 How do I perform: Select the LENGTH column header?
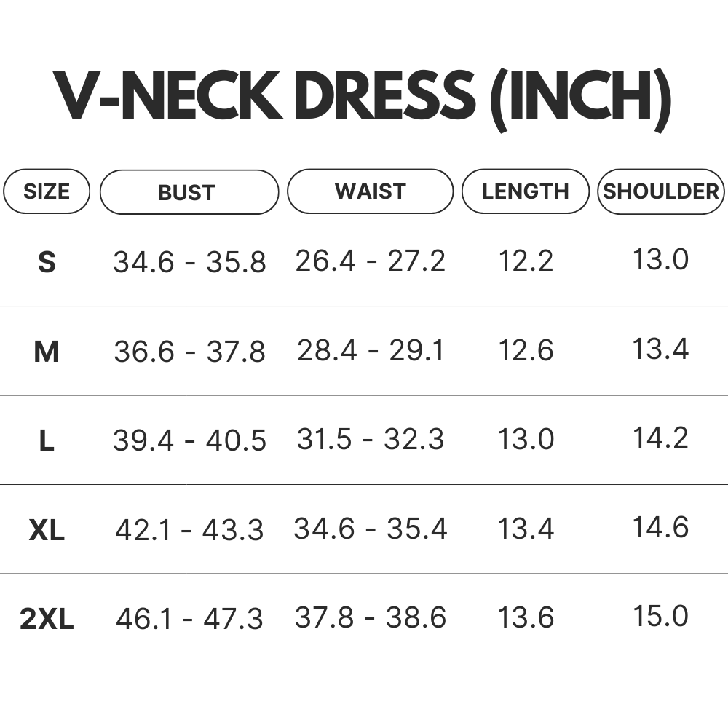tap(525, 191)
